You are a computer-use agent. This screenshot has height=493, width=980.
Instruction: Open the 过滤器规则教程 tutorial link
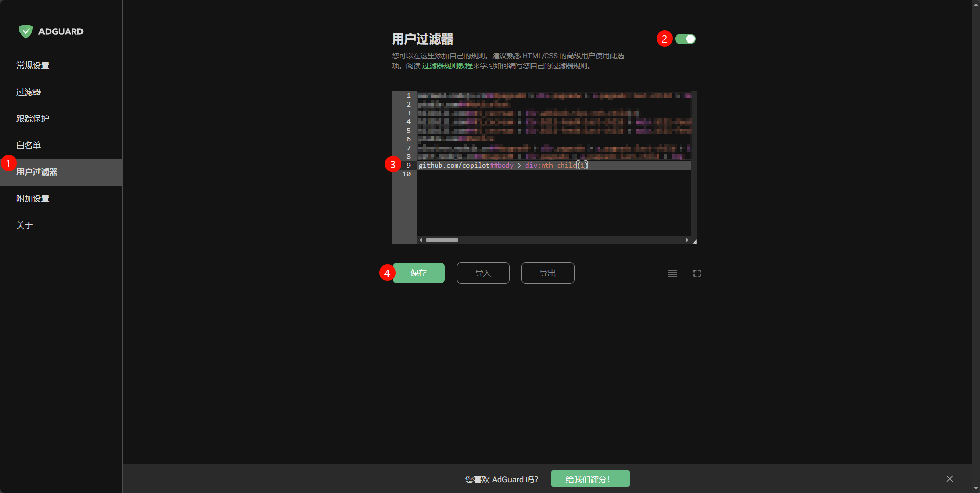447,66
